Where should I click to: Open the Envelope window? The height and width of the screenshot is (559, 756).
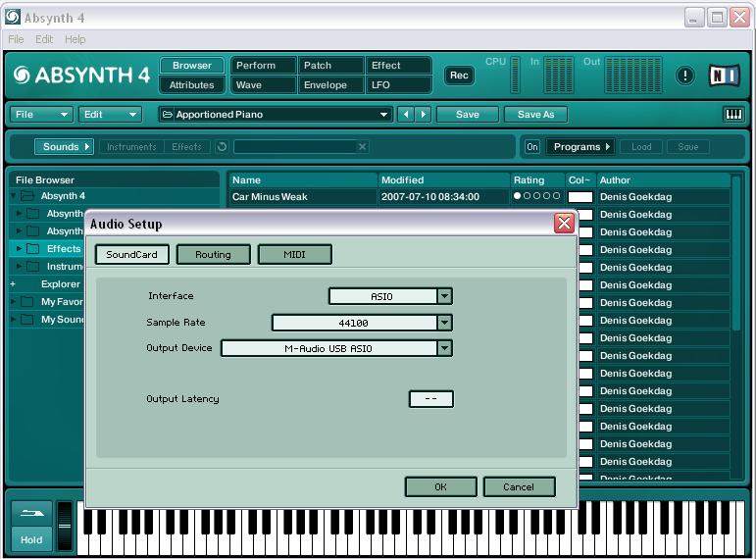pyautogui.click(x=330, y=85)
